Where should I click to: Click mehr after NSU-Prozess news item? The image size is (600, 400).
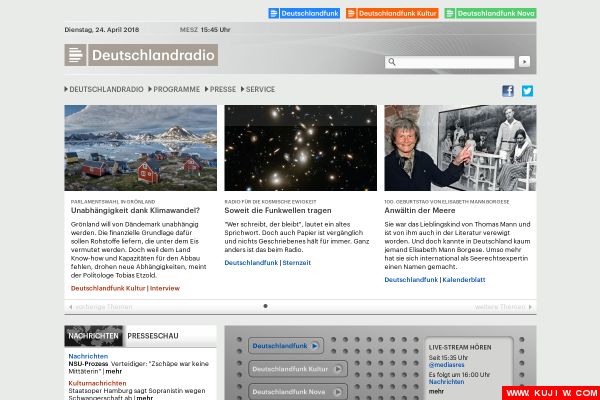114,371
